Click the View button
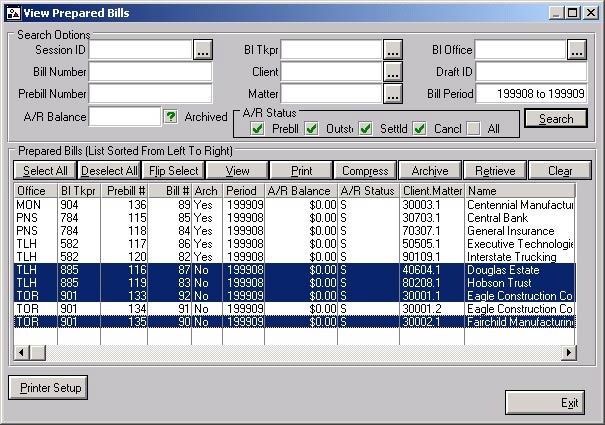This screenshot has width=605, height=425. pyautogui.click(x=237, y=170)
